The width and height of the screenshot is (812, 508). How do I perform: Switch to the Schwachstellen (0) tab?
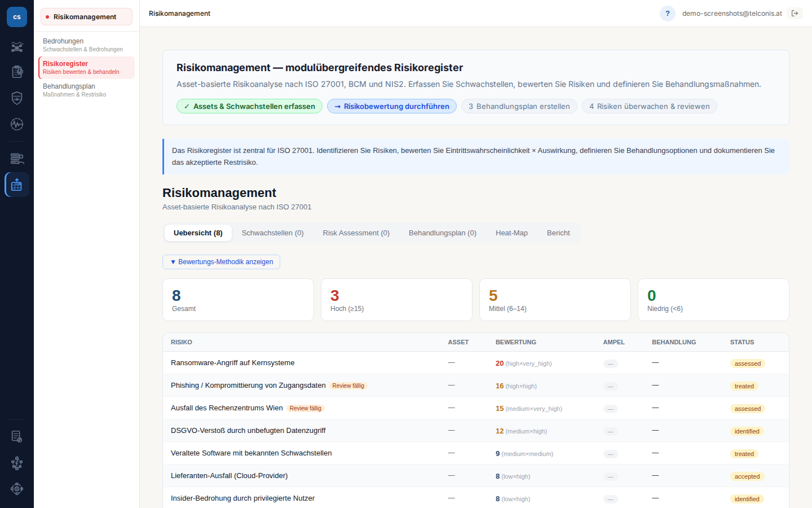tap(273, 233)
